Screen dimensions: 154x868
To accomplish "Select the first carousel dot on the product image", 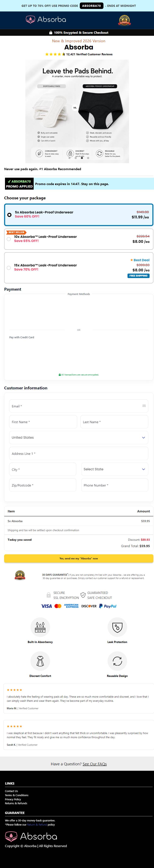I will [x=69, y=158].
